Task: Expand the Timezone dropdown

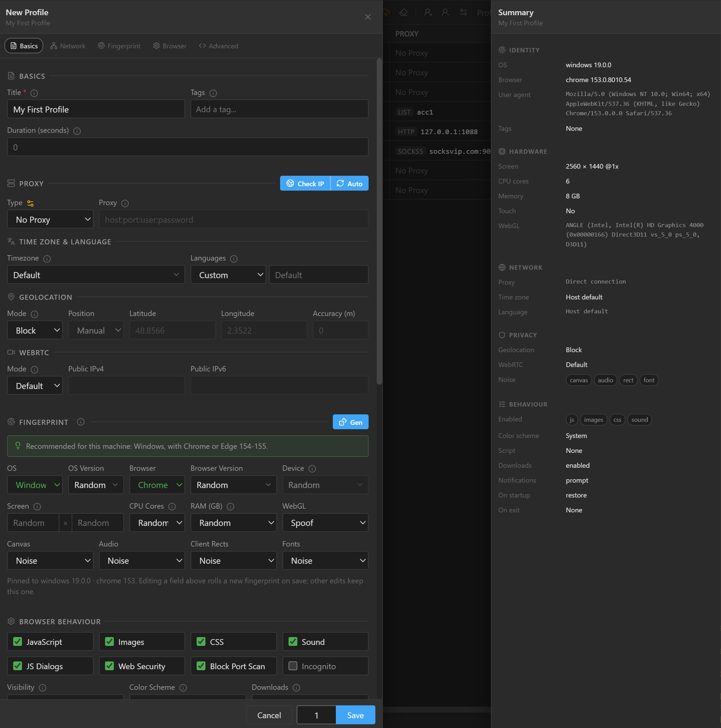Action: [x=96, y=275]
